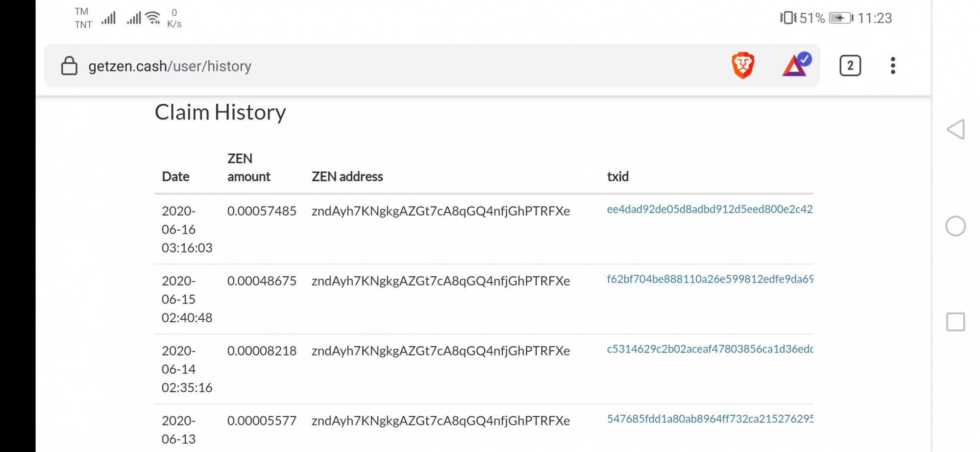
Task: Tap the Claim History heading
Action: point(220,113)
